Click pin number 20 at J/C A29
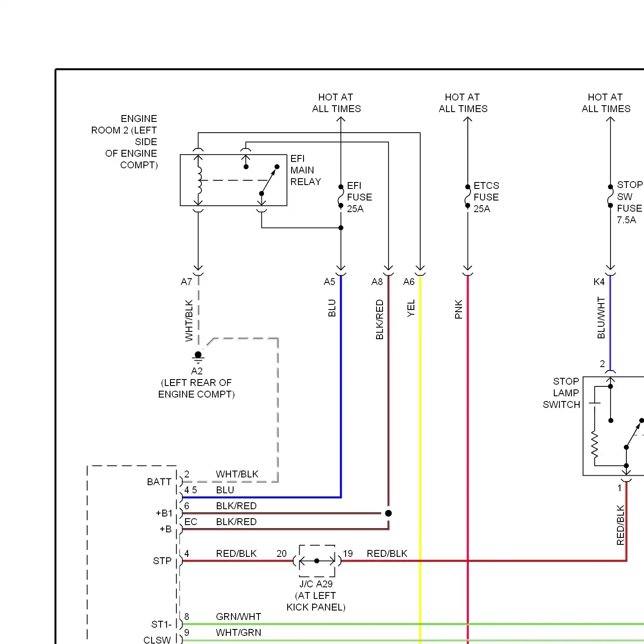Viewport: 644px width, 644px height. point(282,553)
